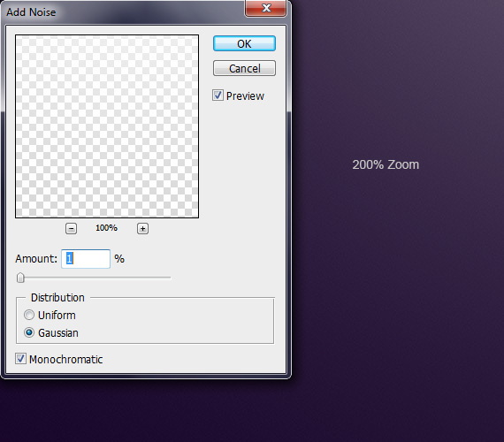
Task: Cancel the Add Noise dialog
Action: coord(244,68)
